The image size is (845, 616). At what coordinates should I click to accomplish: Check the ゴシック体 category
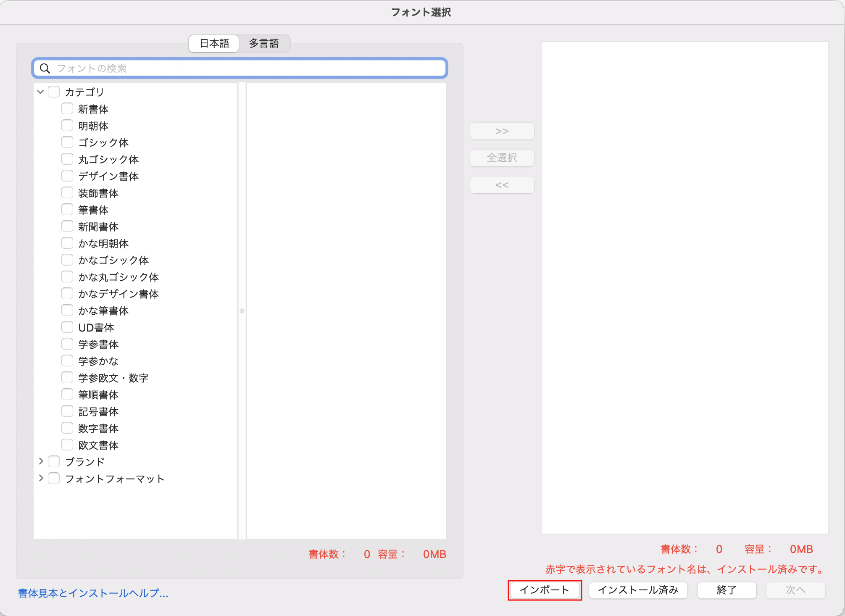point(67,142)
